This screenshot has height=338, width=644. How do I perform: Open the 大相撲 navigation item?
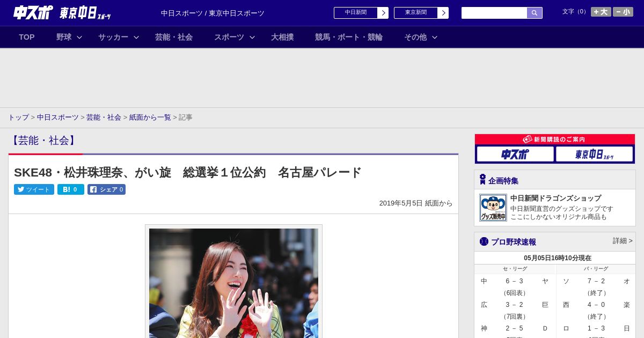(282, 37)
